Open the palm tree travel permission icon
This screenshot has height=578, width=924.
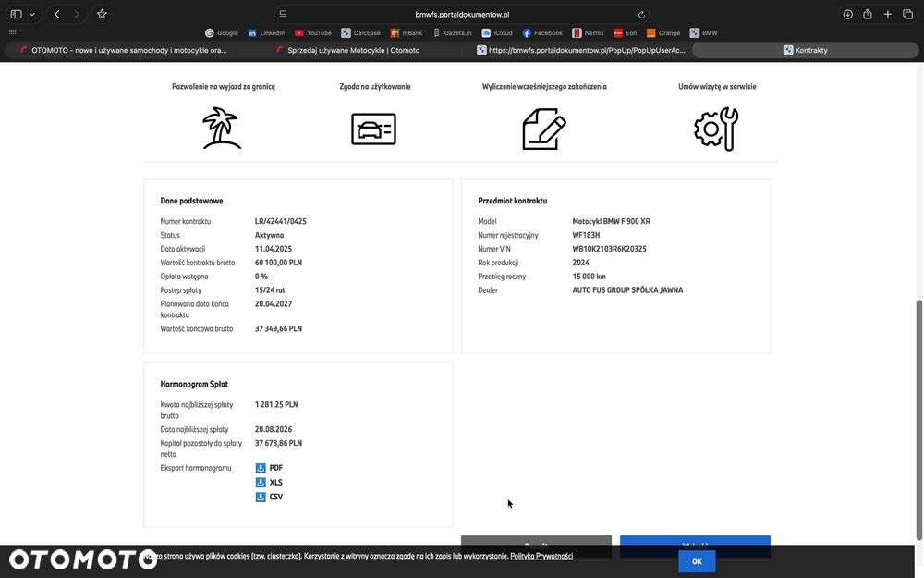click(x=222, y=129)
